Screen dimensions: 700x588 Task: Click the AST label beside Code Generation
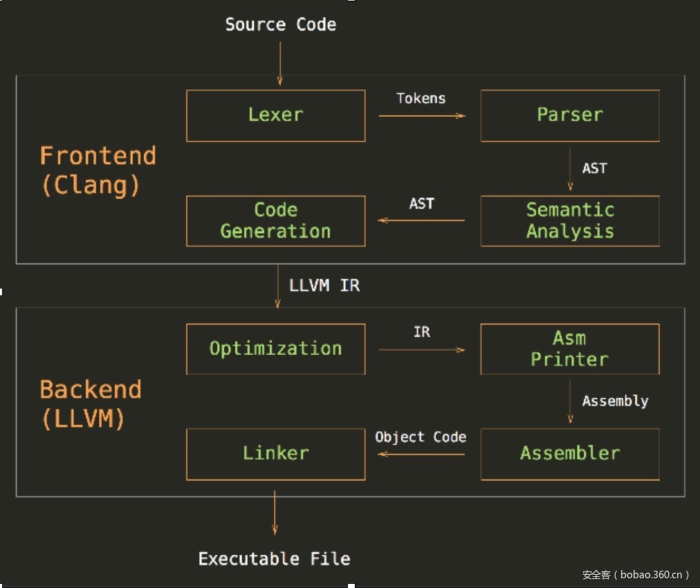tap(421, 203)
